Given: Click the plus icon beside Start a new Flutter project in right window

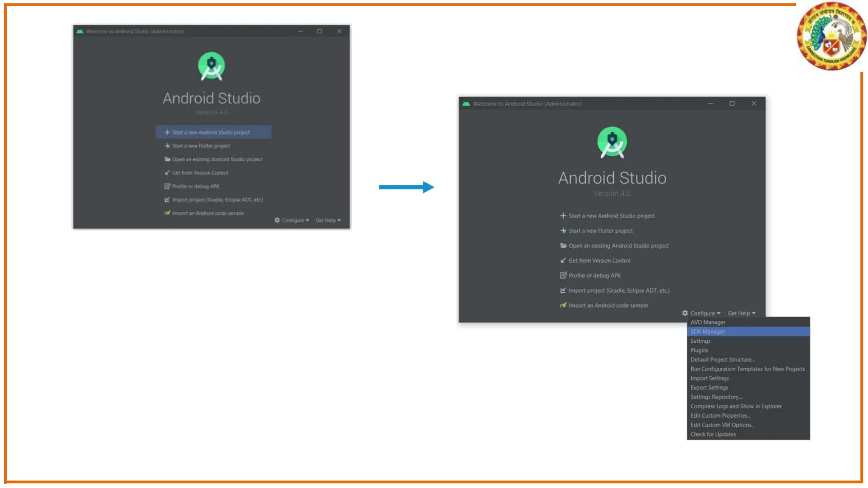Looking at the screenshot, I should (563, 231).
